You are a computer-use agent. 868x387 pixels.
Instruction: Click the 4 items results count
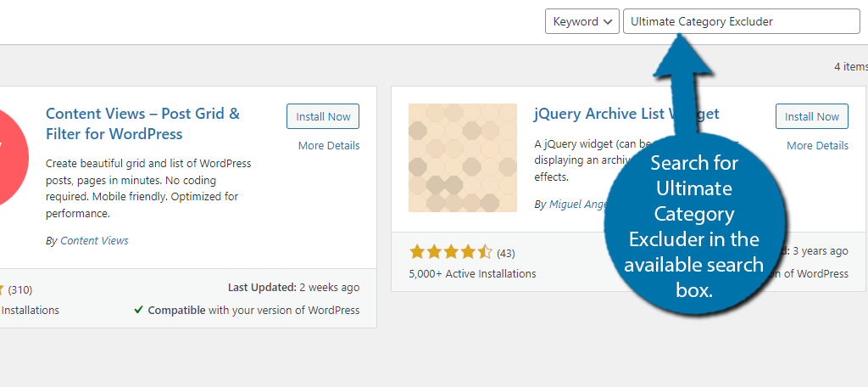[850, 66]
